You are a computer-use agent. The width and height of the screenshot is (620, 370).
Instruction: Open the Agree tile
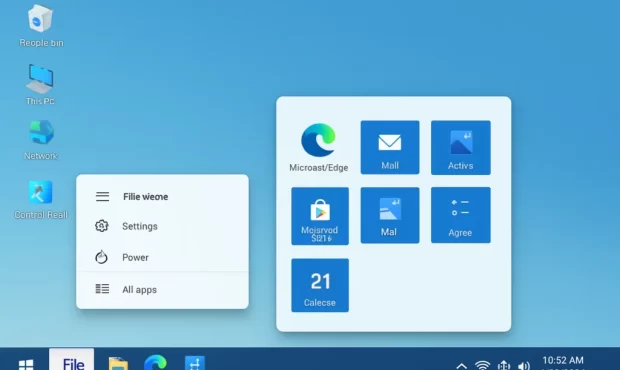point(461,215)
